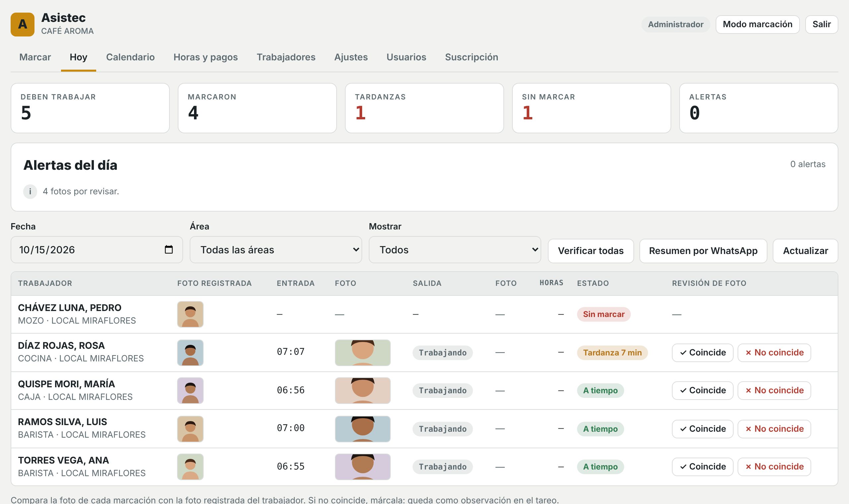Image resolution: width=849 pixels, height=504 pixels.
Task: Confirm Coincide for María Quispe Mori
Action: pos(702,391)
